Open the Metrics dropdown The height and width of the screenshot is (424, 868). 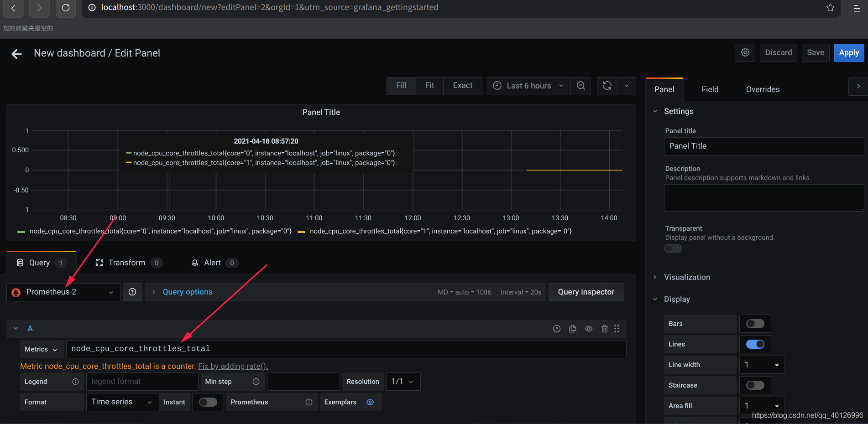[x=42, y=349]
